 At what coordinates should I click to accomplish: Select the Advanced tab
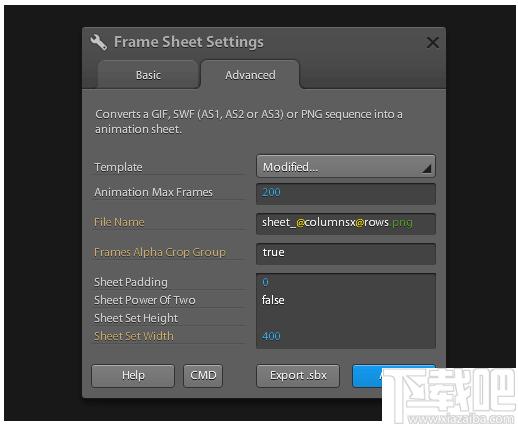pos(250,75)
